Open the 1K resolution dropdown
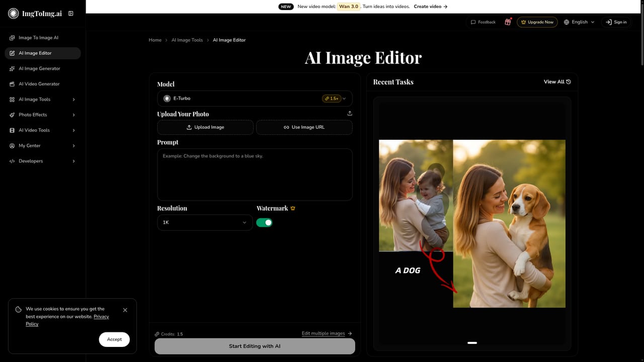 coord(205,222)
